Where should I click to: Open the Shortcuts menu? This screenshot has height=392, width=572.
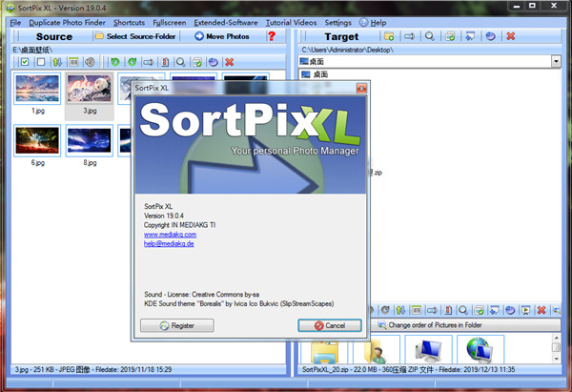point(129,23)
